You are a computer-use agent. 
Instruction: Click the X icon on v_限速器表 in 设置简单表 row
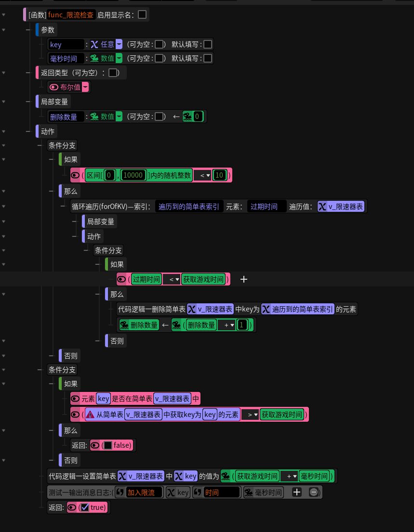122,476
